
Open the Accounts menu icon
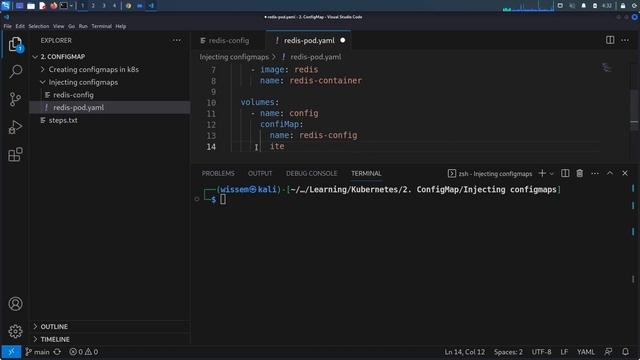(15, 304)
